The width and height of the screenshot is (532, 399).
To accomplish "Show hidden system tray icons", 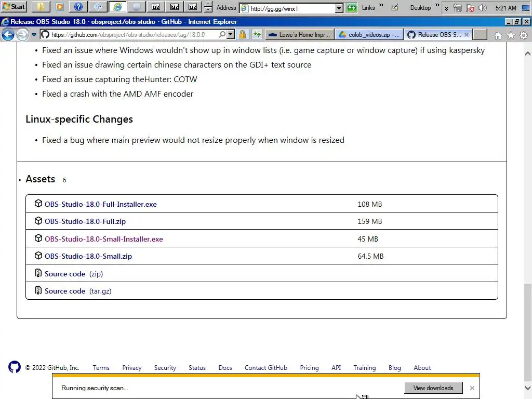I will coord(446,8).
